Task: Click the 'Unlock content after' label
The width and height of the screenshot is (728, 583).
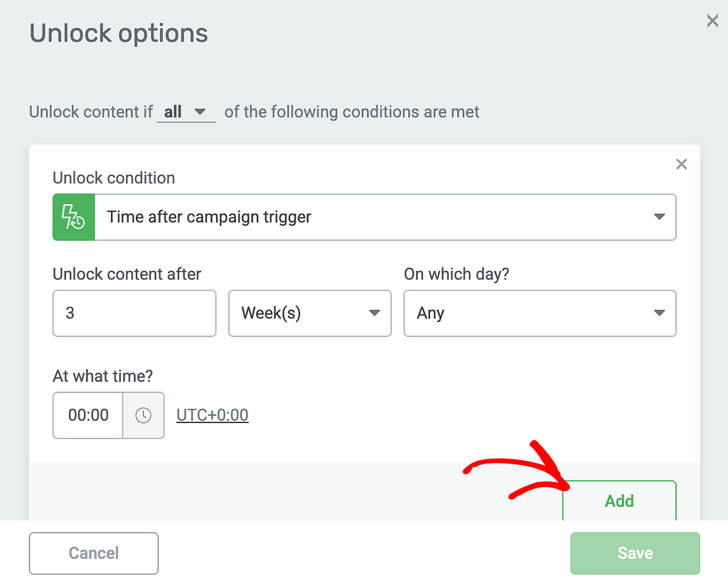Action: coord(127,274)
